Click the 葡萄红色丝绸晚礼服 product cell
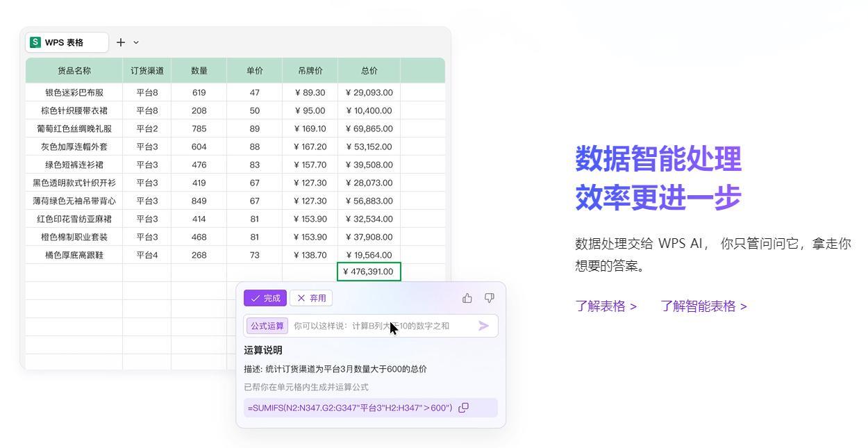The image size is (868, 448). [74, 128]
